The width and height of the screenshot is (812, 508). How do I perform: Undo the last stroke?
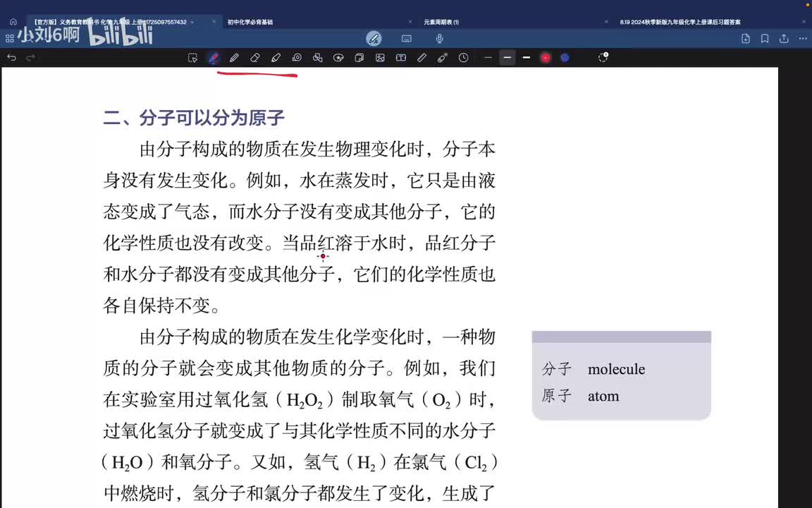(x=11, y=58)
